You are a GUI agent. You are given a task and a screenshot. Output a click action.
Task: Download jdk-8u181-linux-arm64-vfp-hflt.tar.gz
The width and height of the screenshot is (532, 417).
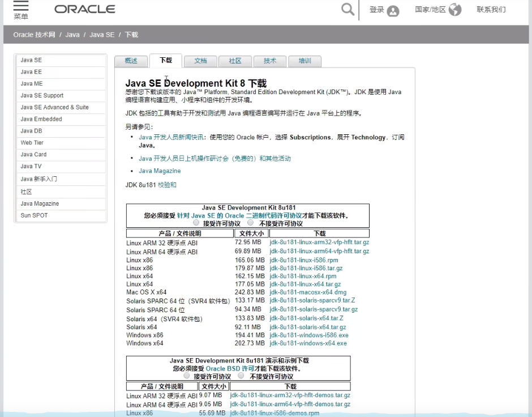click(319, 252)
